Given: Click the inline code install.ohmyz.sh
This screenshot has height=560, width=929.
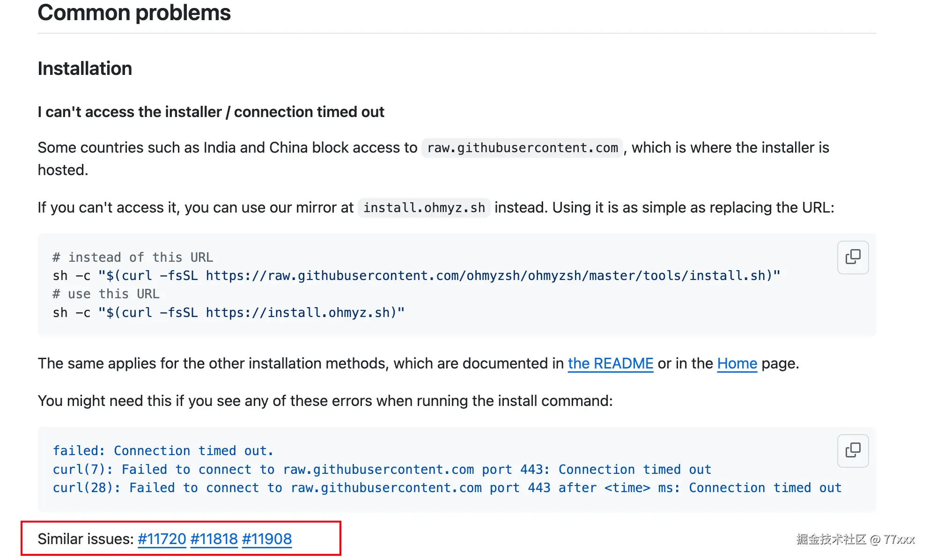Looking at the screenshot, I should [424, 208].
